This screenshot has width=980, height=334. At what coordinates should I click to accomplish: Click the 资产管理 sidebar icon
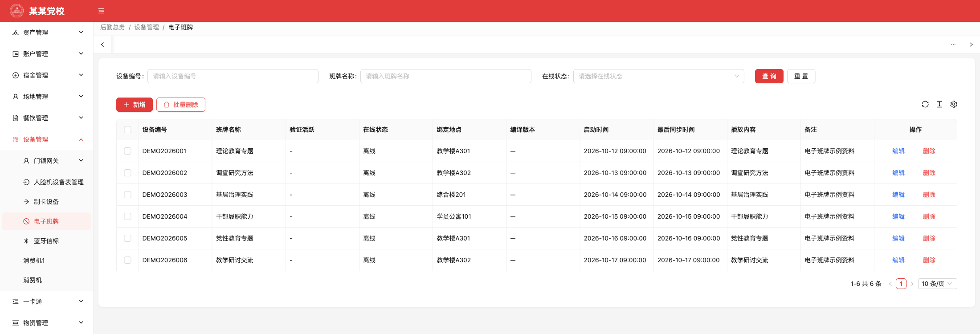[16, 33]
